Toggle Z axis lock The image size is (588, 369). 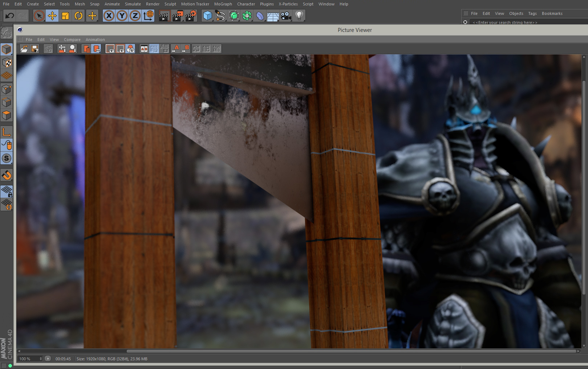point(135,16)
